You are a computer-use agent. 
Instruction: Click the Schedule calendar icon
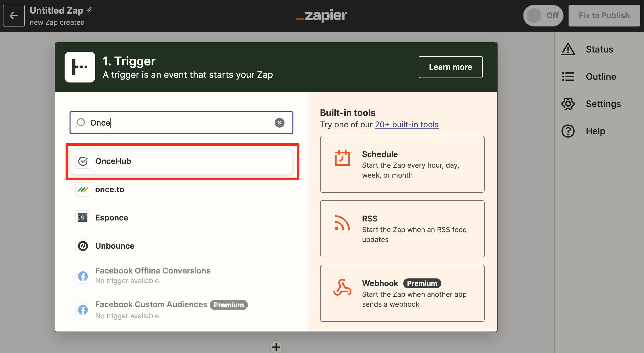pos(342,158)
